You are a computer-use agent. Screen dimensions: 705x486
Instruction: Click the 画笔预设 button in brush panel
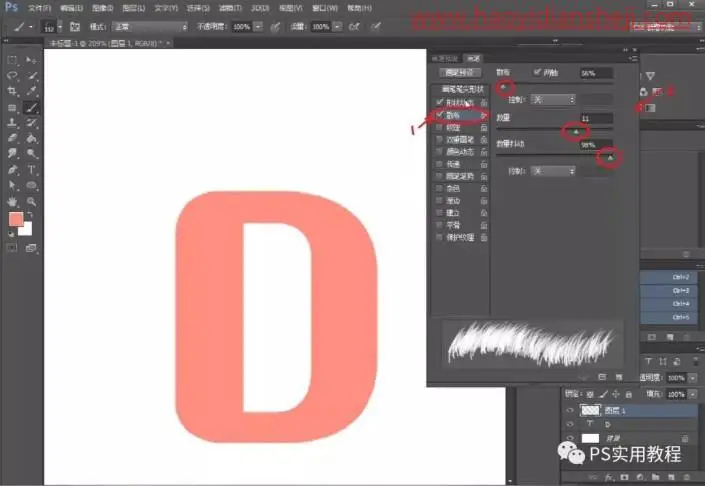[x=460, y=72]
